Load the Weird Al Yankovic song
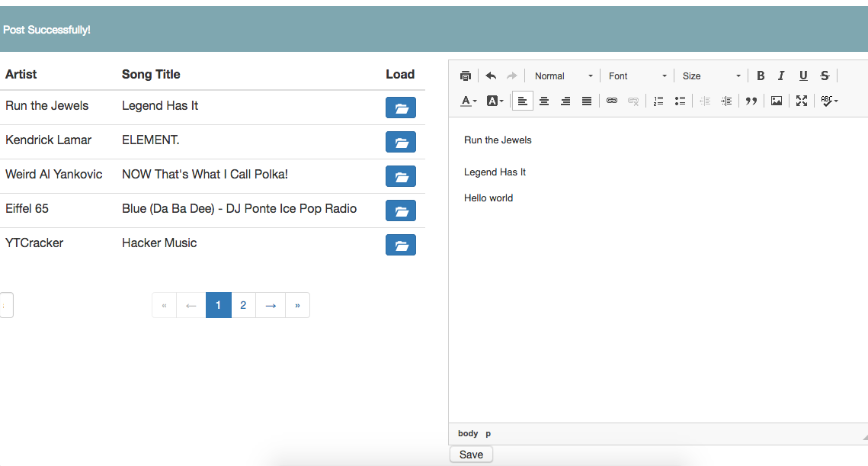This screenshot has width=868, height=466. pos(401,176)
